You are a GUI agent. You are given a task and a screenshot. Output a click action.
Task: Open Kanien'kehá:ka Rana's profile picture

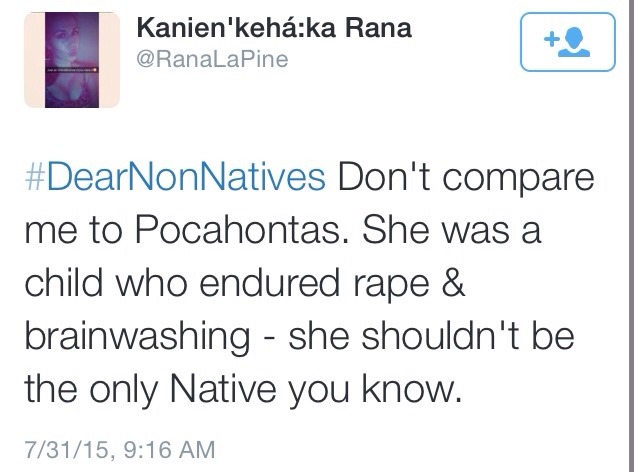pos(70,59)
